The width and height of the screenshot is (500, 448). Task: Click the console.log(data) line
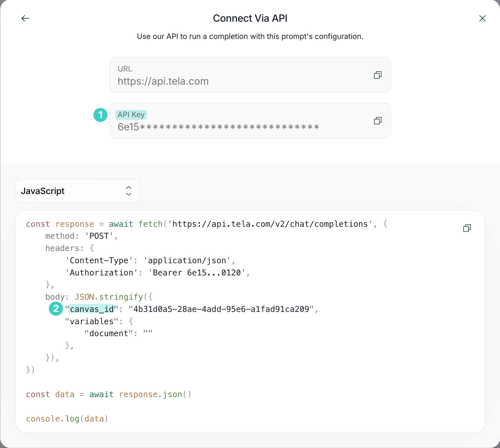click(67, 419)
